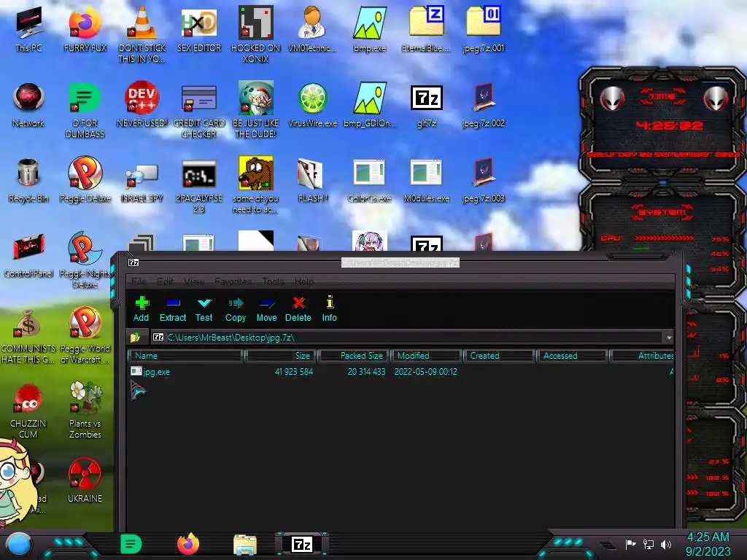
Task: Select the jpg.exe file row
Action: click(401, 372)
